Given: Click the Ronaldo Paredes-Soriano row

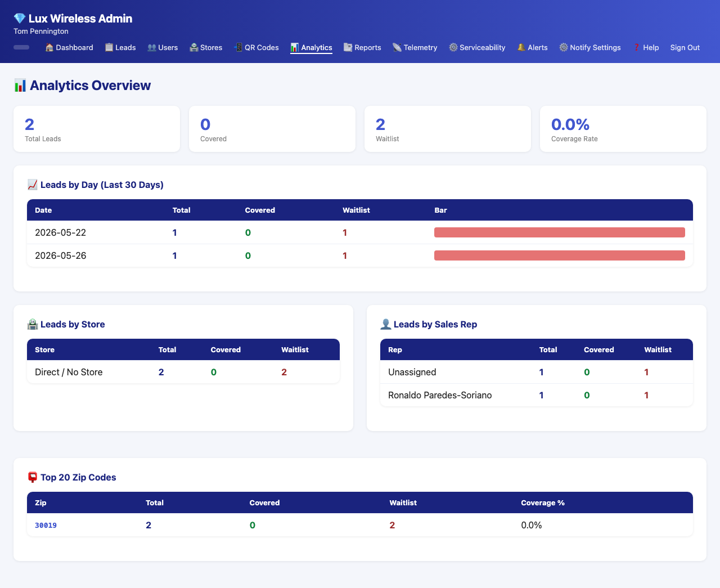Looking at the screenshot, I should [537, 395].
